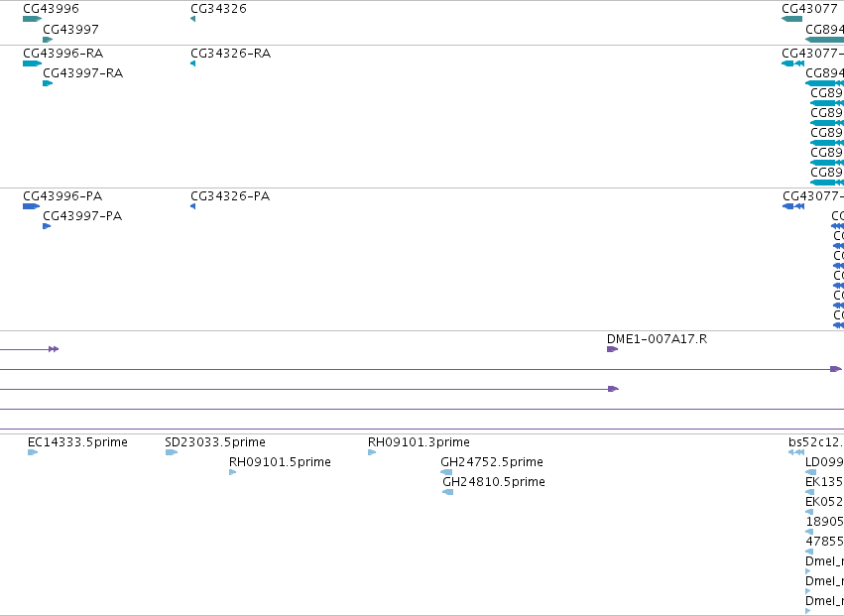Open the CG43997-RA transcript label
Screen dimensions: 844x616
(x=83, y=73)
